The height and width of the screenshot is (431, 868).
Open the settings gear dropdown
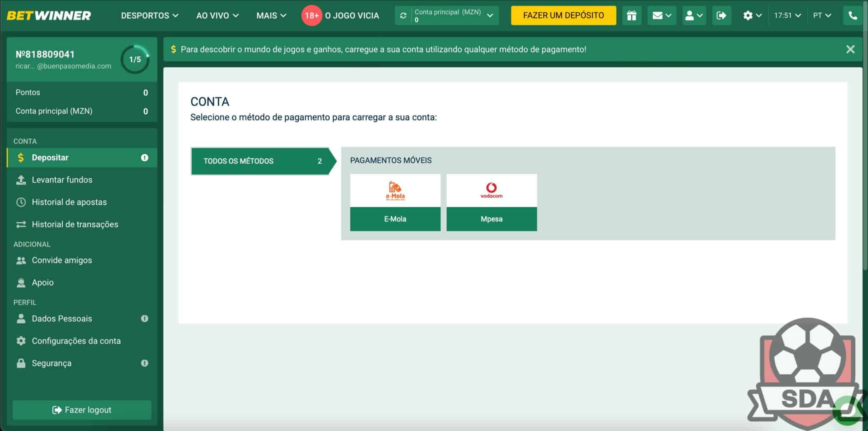click(752, 16)
